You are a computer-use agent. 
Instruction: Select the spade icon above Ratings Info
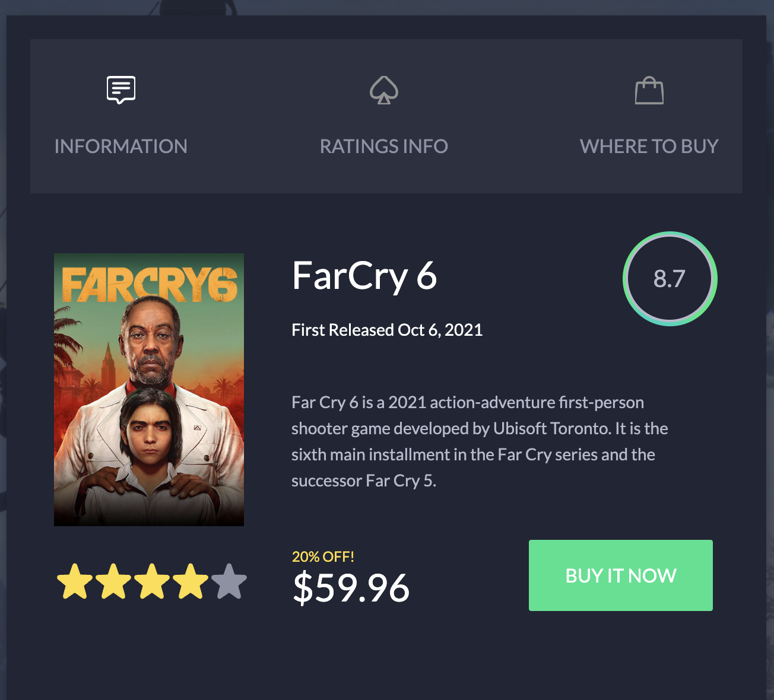point(384,90)
